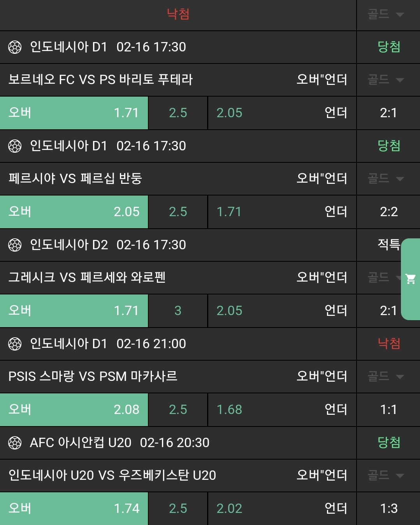The height and width of the screenshot is (525, 420).
Task: Select 오버 2.05 for Persija vs Persib
Action: (x=74, y=212)
